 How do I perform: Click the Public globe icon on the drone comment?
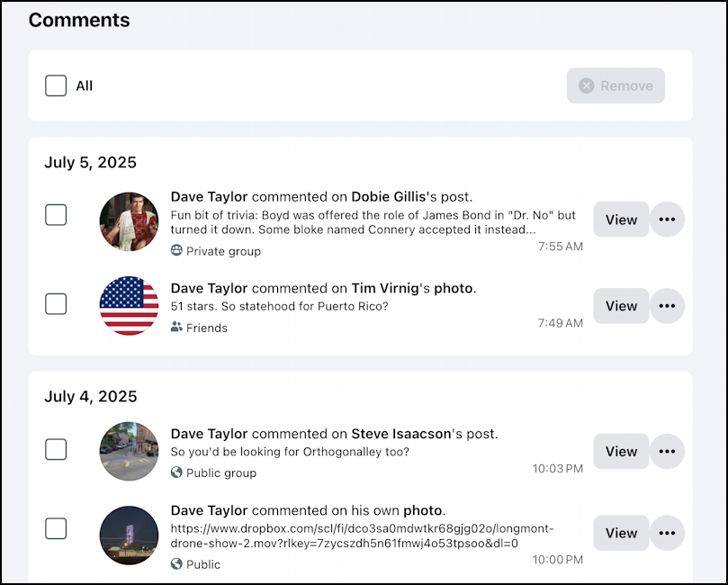coord(177,564)
